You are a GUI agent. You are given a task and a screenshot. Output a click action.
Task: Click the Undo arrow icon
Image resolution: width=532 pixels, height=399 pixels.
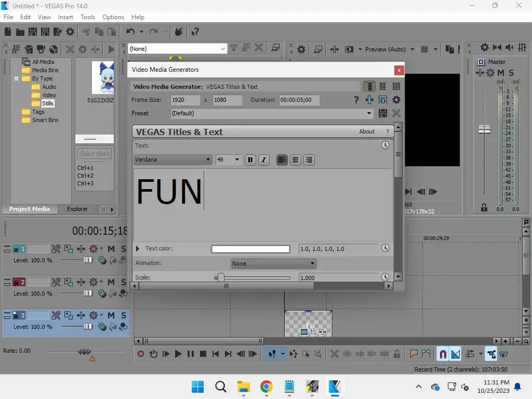[x=130, y=32]
